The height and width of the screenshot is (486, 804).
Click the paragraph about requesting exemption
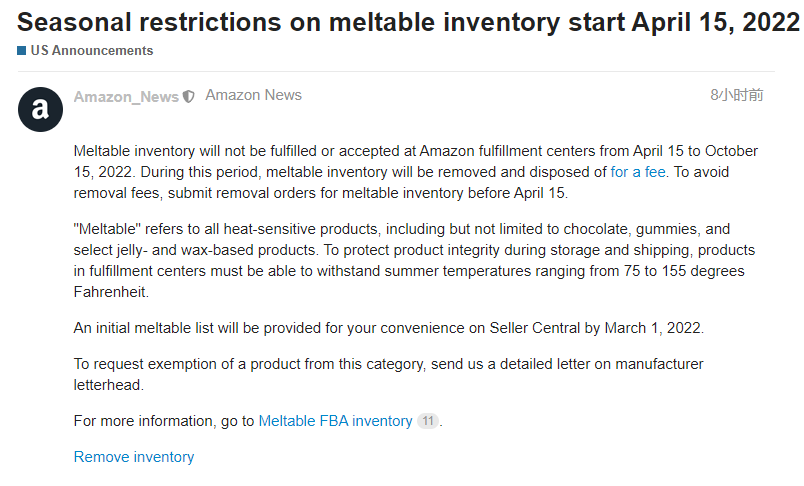(x=389, y=374)
